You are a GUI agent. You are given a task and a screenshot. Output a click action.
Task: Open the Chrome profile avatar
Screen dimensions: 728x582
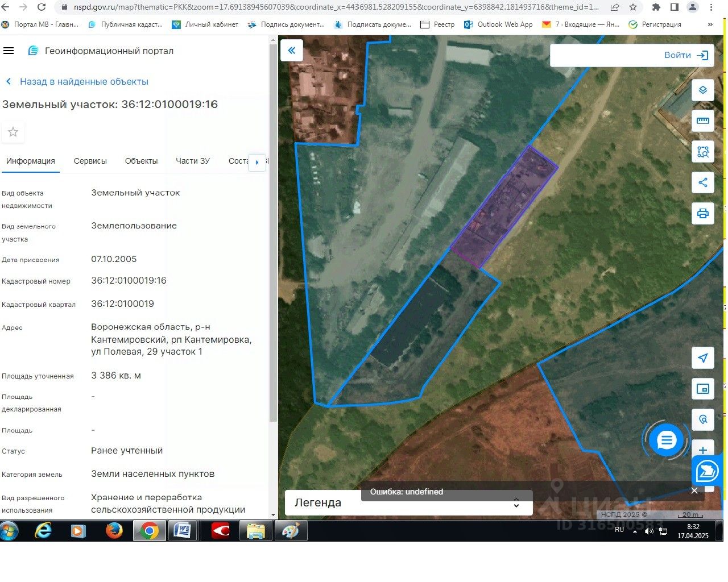tap(693, 7)
